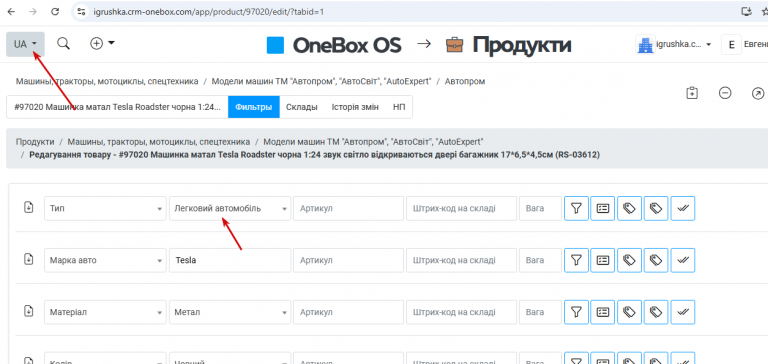Select the #97020 Машинка матал Tesla tab
The height and width of the screenshot is (364, 768).
[118, 107]
